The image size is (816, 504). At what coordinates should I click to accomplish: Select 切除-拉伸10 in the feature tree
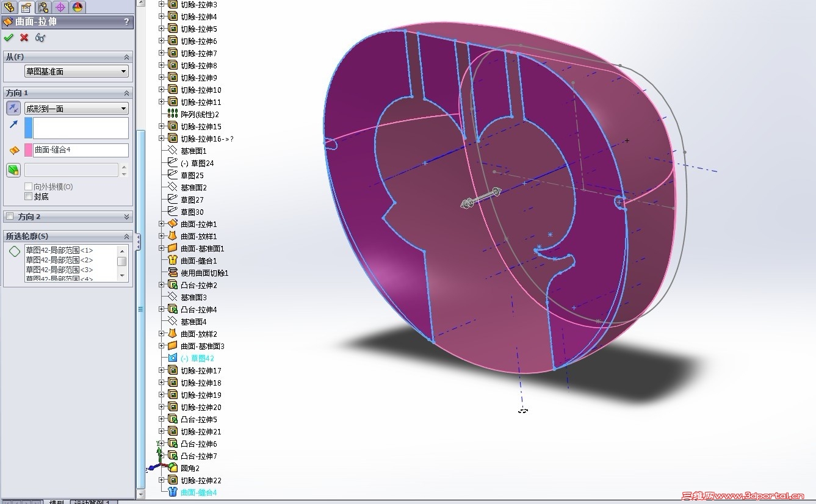201,90
